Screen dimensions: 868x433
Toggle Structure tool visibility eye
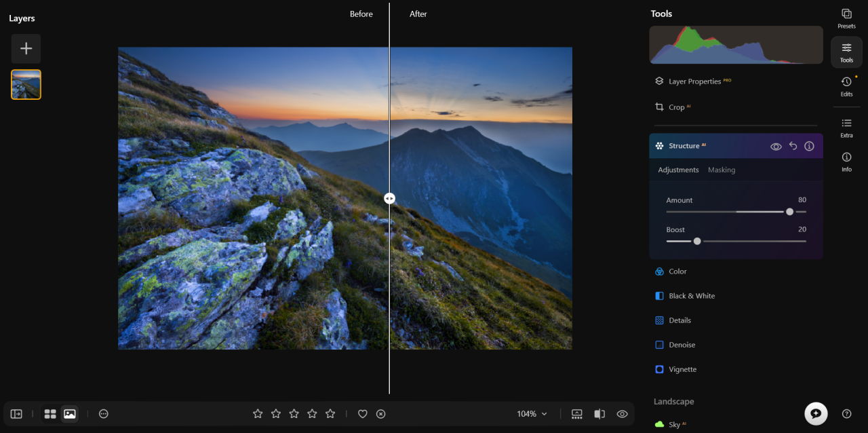(776, 146)
